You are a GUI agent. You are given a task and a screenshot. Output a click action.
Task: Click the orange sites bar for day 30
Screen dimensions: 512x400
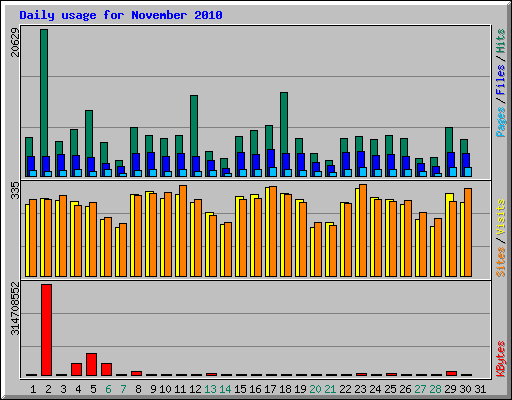[x=468, y=232]
